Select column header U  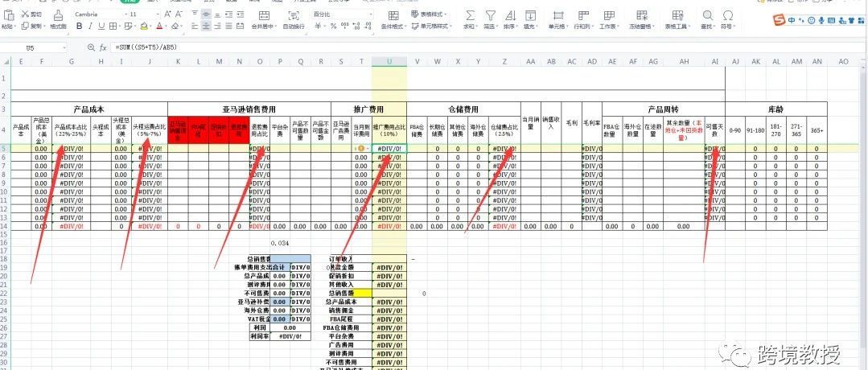coord(389,61)
